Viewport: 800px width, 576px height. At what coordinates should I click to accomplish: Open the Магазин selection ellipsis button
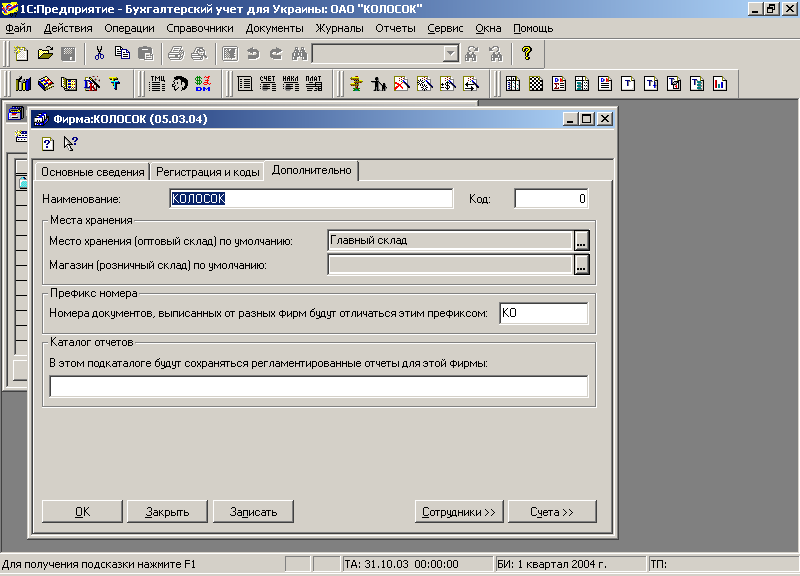point(581,265)
